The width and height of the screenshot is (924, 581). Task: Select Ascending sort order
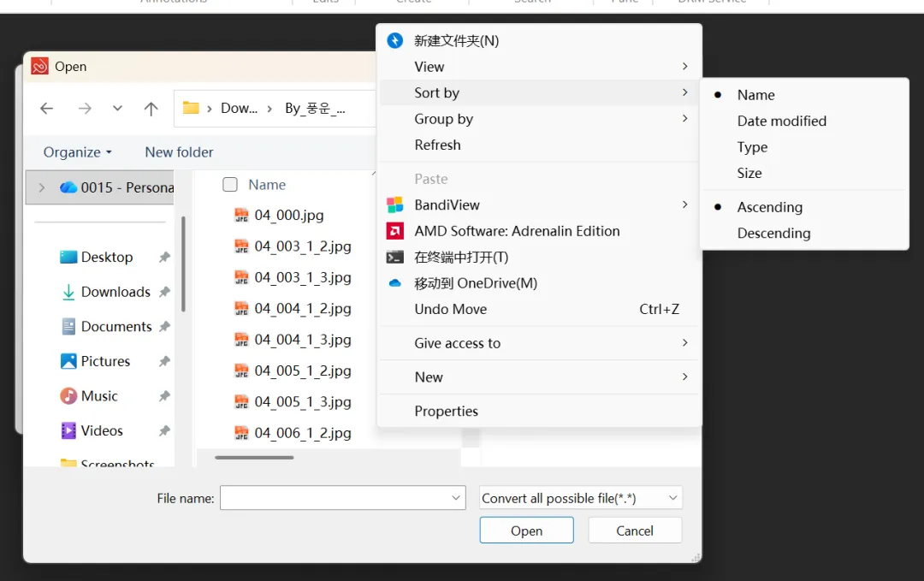804,207
